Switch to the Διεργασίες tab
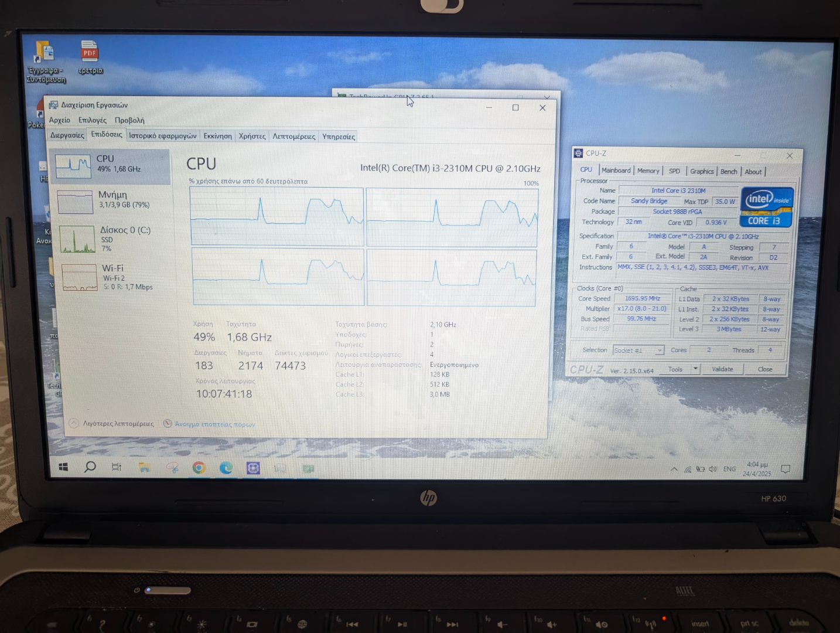The height and width of the screenshot is (633, 840). click(x=67, y=135)
